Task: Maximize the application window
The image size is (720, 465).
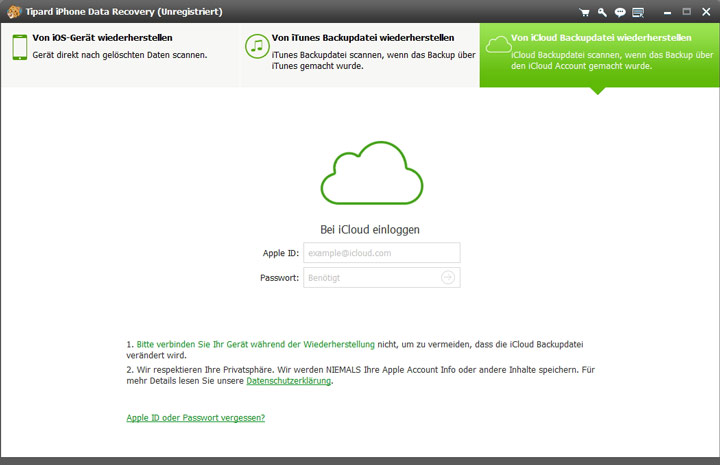Action: coord(686,12)
